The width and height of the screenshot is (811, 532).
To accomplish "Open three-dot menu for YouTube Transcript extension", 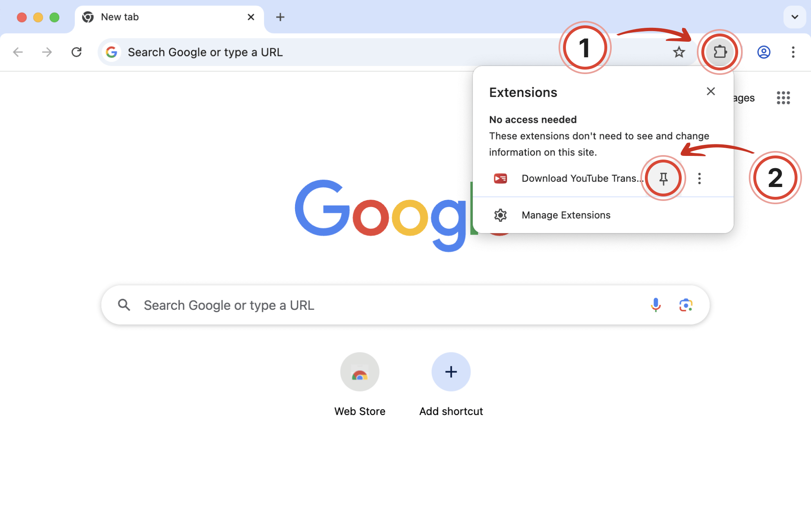I will point(699,178).
